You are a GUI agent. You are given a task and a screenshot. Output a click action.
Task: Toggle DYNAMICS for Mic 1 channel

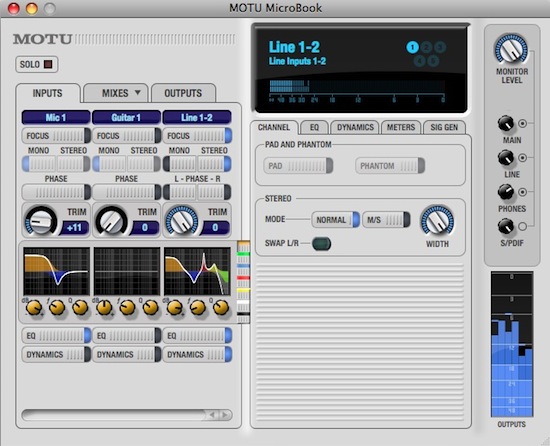click(56, 354)
